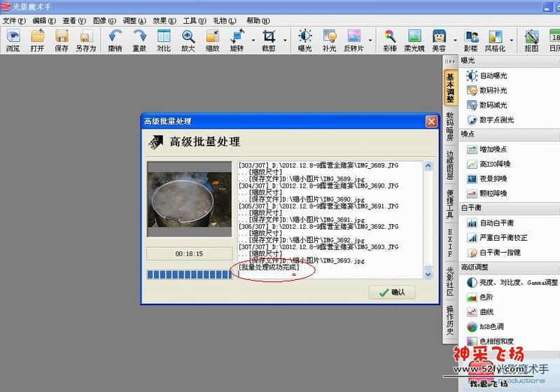The image size is (560, 392).
Task: Click the 重做 redo icon
Action: (139, 41)
